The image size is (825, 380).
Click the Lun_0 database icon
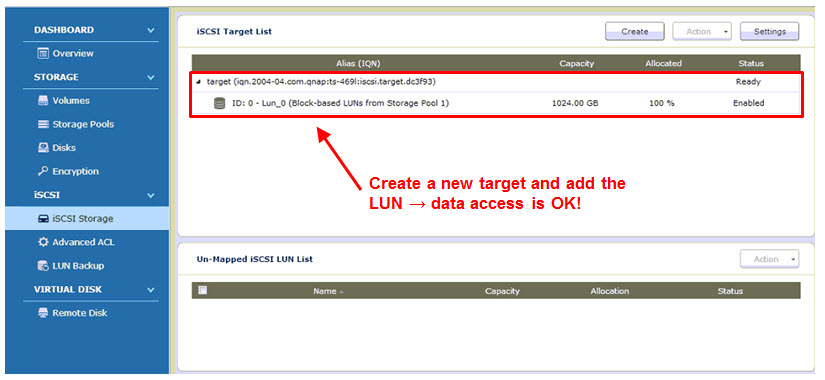pos(219,103)
